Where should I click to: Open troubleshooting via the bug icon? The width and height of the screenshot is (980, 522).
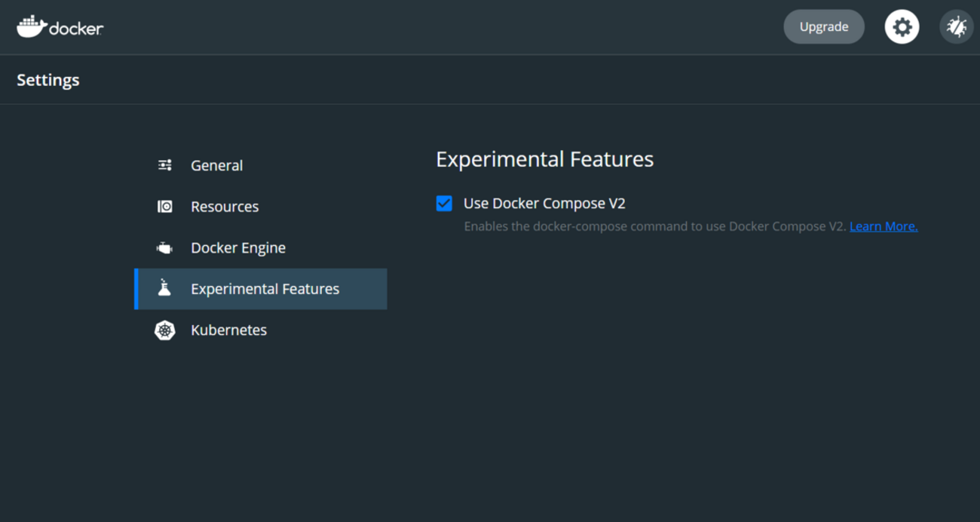[956, 27]
